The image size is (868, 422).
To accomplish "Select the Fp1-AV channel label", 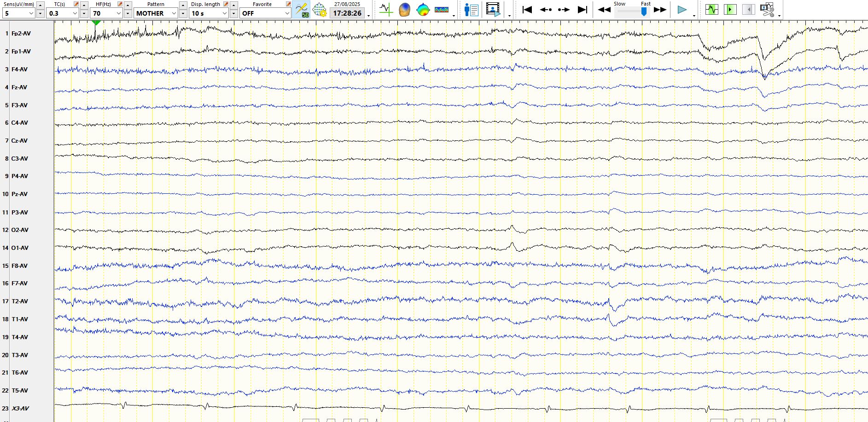I will pos(21,52).
